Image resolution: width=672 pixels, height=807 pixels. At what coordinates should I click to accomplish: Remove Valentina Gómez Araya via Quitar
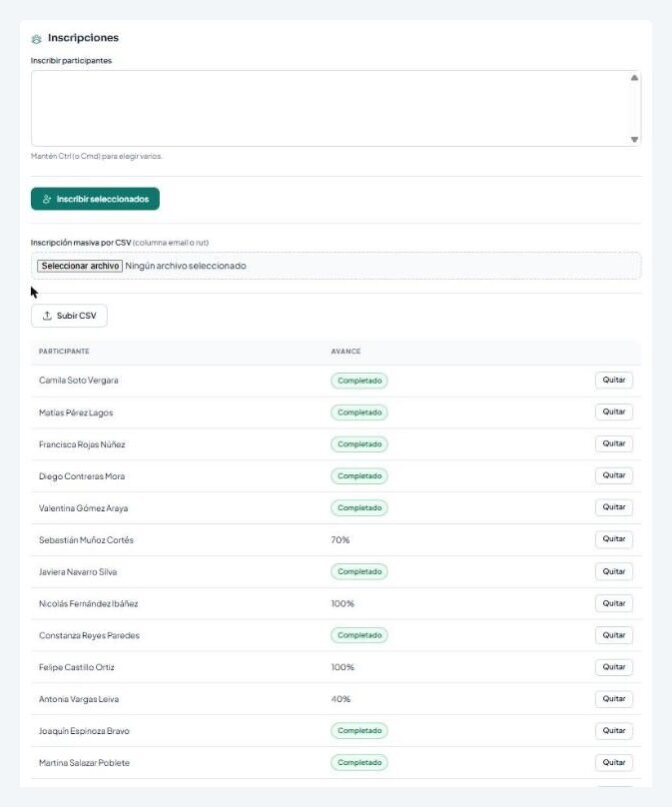pyautogui.click(x=614, y=507)
